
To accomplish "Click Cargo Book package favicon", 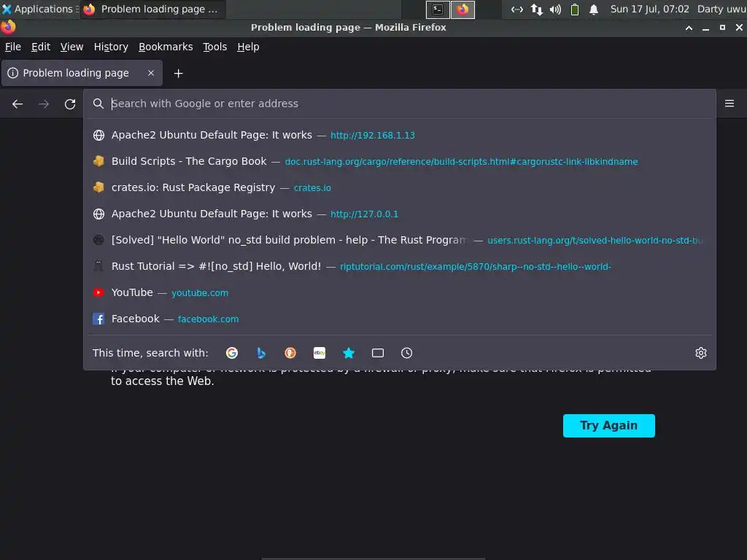I will [x=98, y=161].
